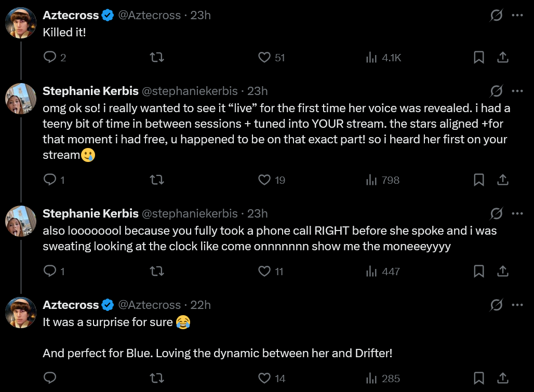534x392 pixels.
Task: Open @Aztecross handle on top tweet
Action: 150,16
